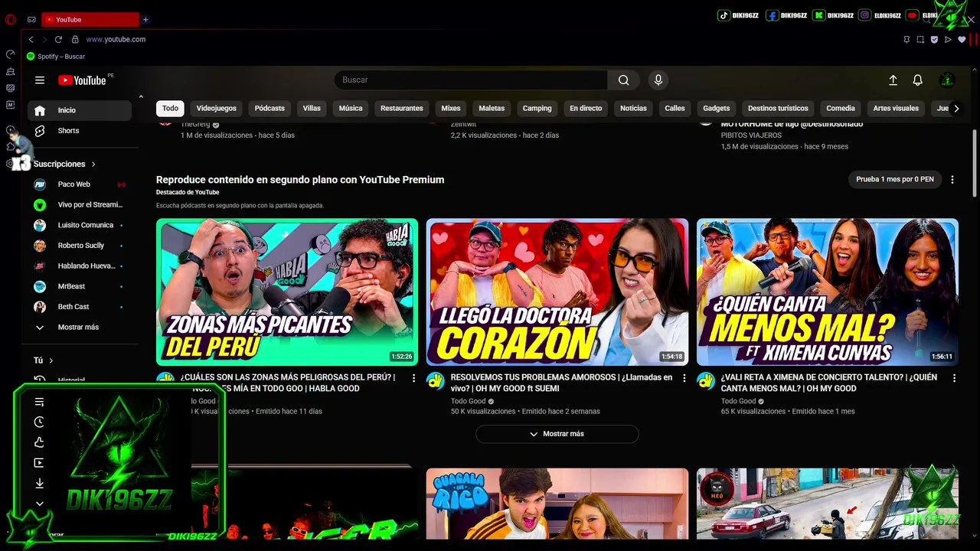Expand Mostrar más below the video row
The height and width of the screenshot is (551, 980).
[x=557, y=434]
